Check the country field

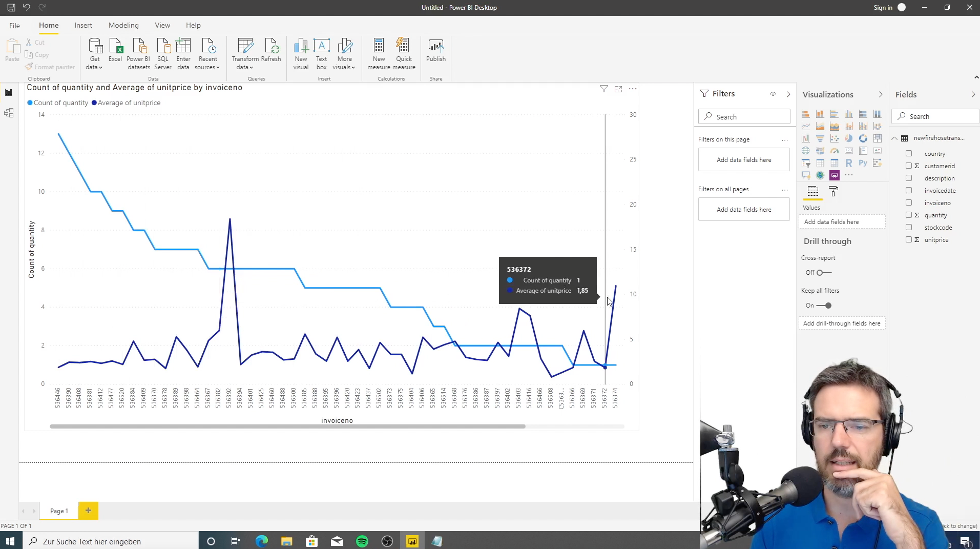(909, 153)
